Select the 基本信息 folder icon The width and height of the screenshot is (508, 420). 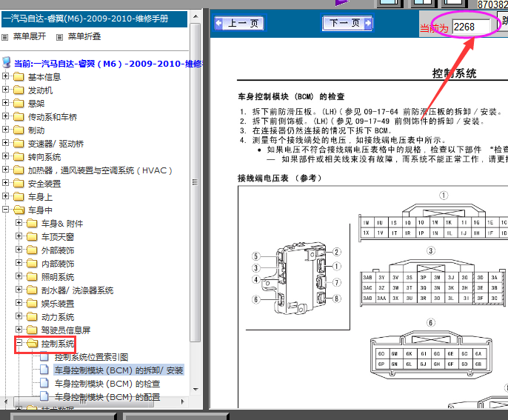coord(19,77)
